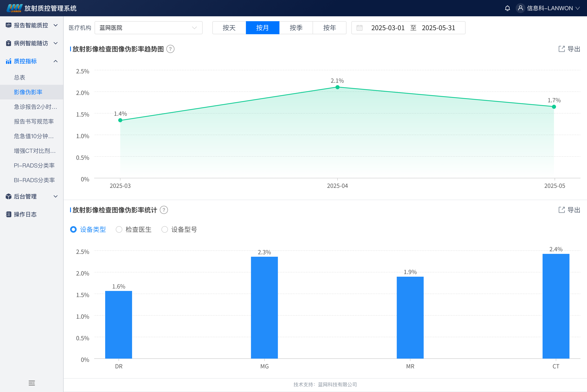Image resolution: width=587 pixels, height=392 pixels.
Task: Choose the 设备型号 radio option
Action: 164,229
